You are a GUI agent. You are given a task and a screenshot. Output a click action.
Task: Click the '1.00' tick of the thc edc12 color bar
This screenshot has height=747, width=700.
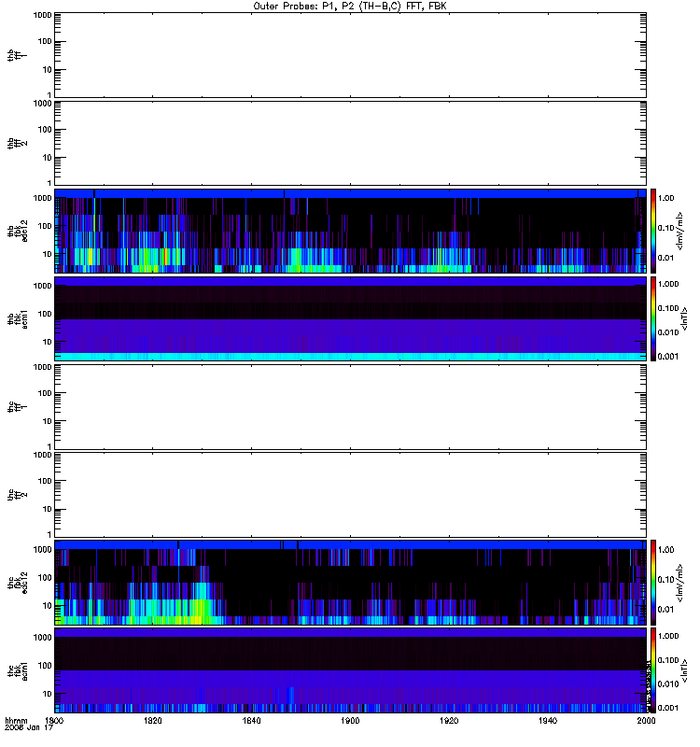point(665,550)
